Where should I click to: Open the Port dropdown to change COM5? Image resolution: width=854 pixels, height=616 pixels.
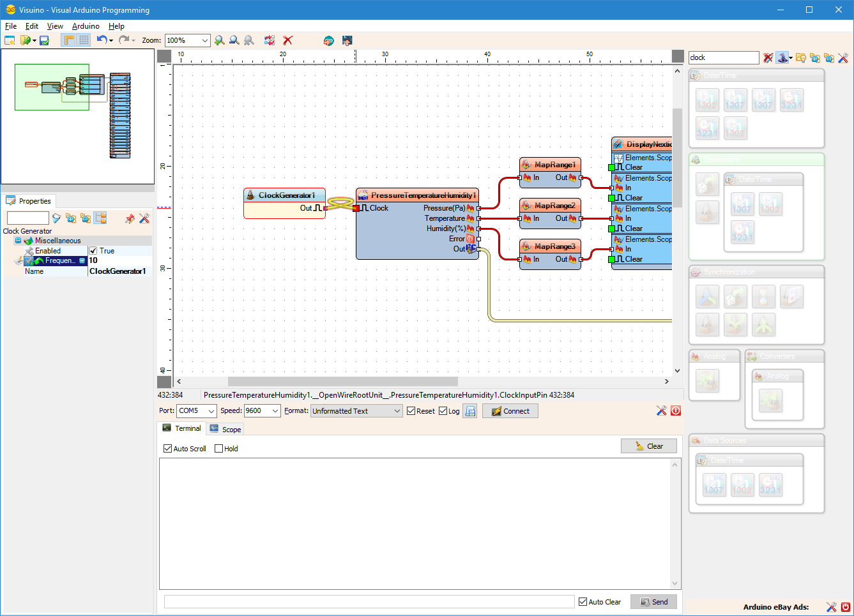[211, 410]
